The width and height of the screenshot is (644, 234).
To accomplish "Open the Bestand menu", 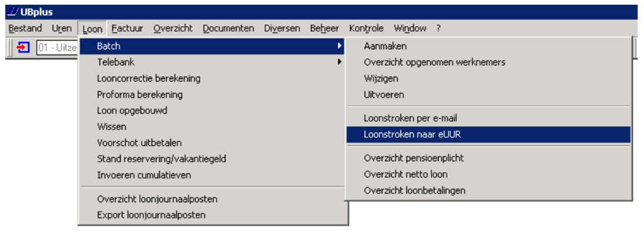I will [25, 28].
